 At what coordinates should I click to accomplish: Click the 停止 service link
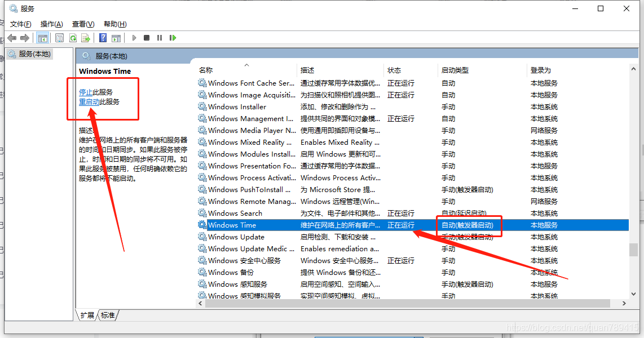(86, 92)
